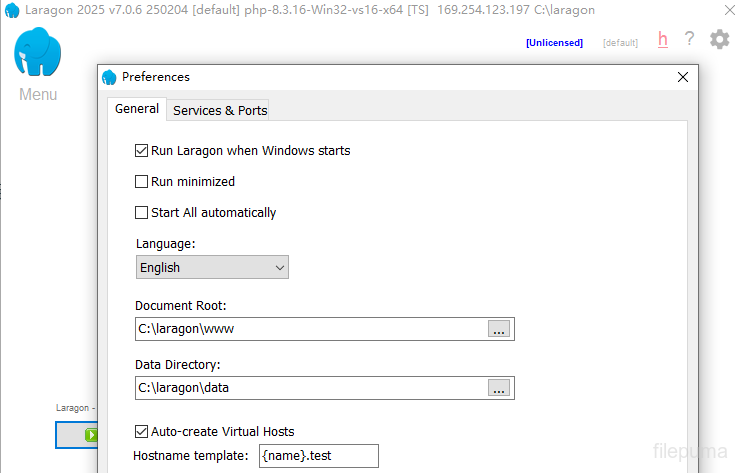Disable Run Laragon when Windows starts
The width and height of the screenshot is (739, 473).
141,151
